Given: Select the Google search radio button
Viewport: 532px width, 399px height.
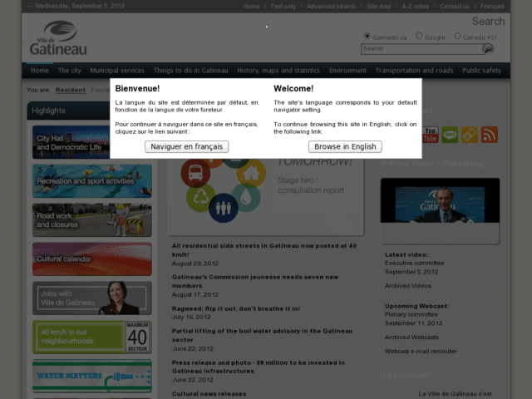Looking at the screenshot, I should pyautogui.click(x=419, y=36).
